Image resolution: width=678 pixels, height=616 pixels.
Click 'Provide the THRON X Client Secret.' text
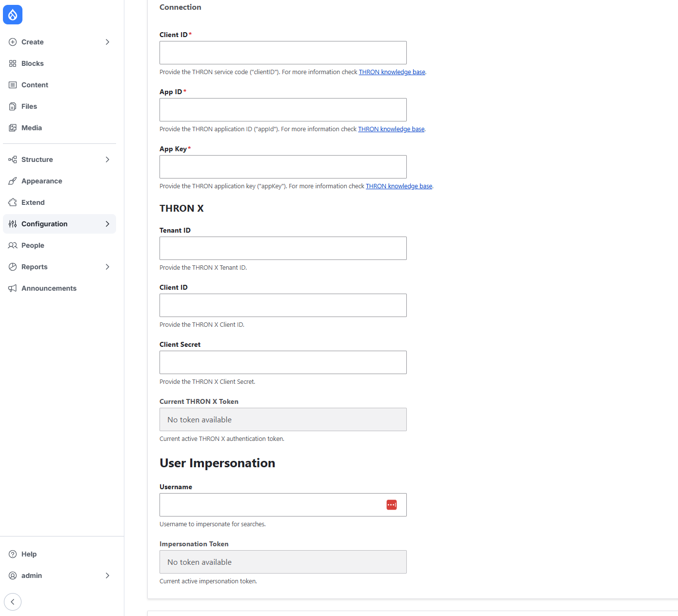click(x=207, y=382)
